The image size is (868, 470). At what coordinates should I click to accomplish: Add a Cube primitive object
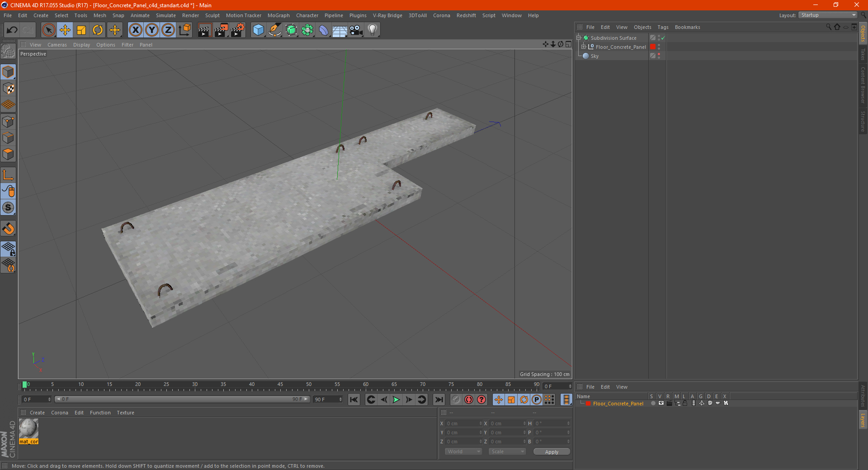[x=258, y=30]
